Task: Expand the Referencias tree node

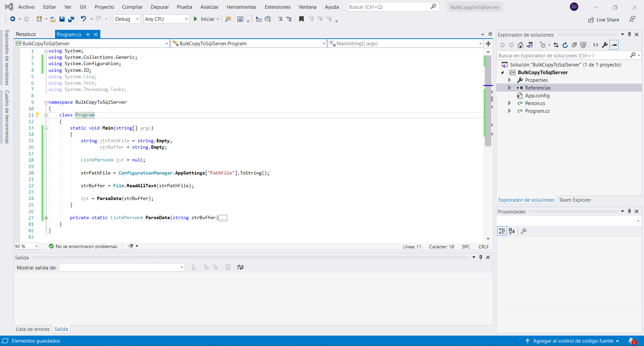Action: pyautogui.click(x=509, y=88)
